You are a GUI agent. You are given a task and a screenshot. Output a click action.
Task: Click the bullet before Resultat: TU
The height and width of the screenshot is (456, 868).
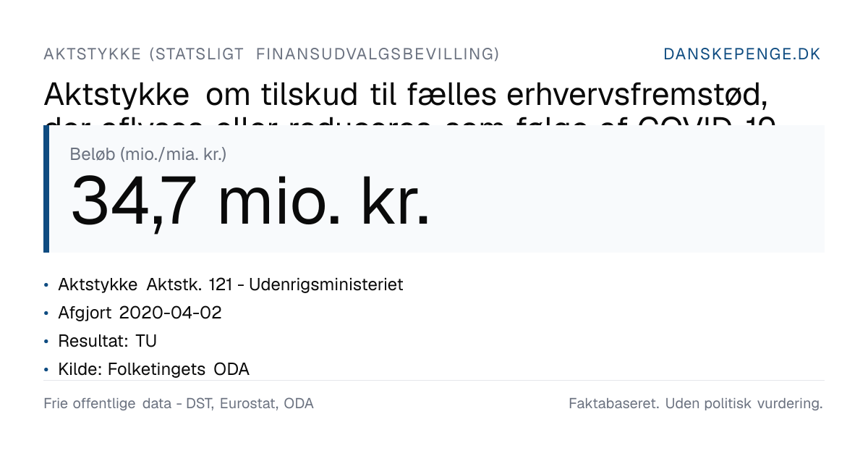[x=46, y=342]
